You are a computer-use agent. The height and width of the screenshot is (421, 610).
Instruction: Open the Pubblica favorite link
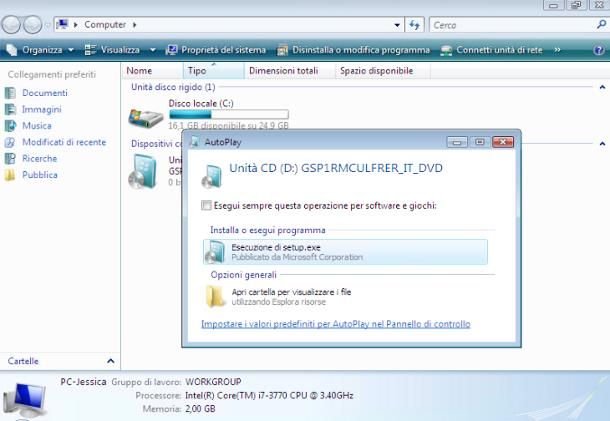point(40,175)
